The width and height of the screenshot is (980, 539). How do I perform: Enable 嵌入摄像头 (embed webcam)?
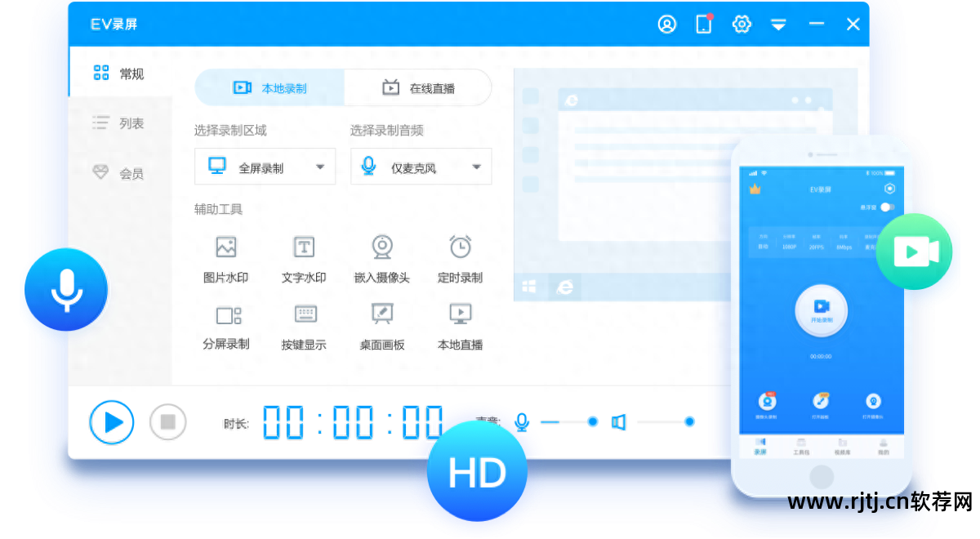click(382, 255)
